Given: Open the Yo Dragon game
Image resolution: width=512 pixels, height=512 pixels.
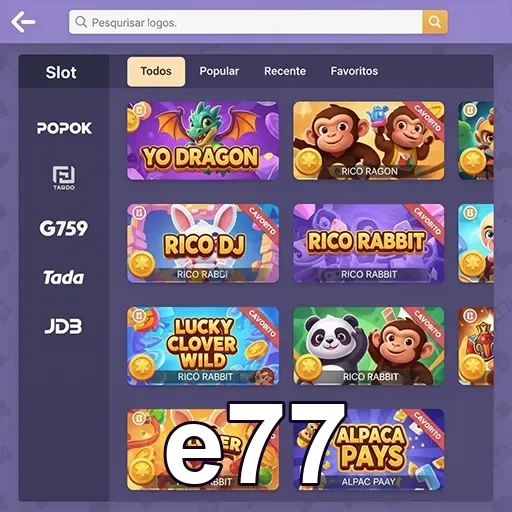Looking at the screenshot, I should (x=203, y=141).
